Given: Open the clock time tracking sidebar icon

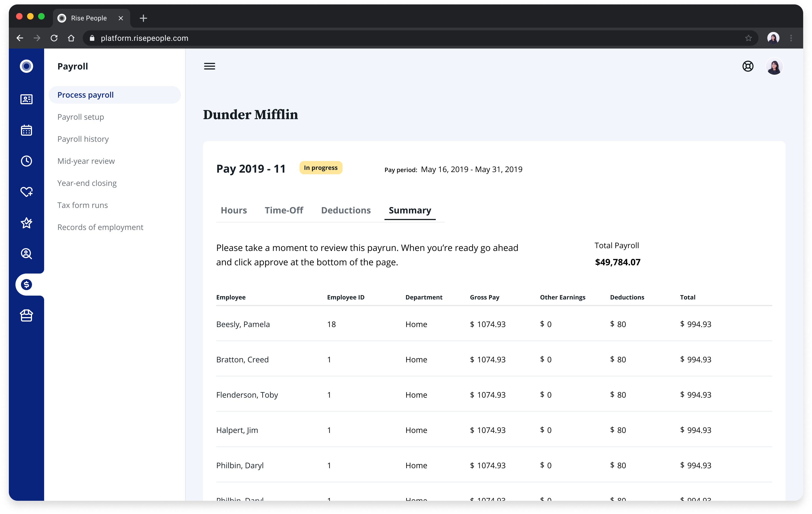Looking at the screenshot, I should pyautogui.click(x=26, y=161).
